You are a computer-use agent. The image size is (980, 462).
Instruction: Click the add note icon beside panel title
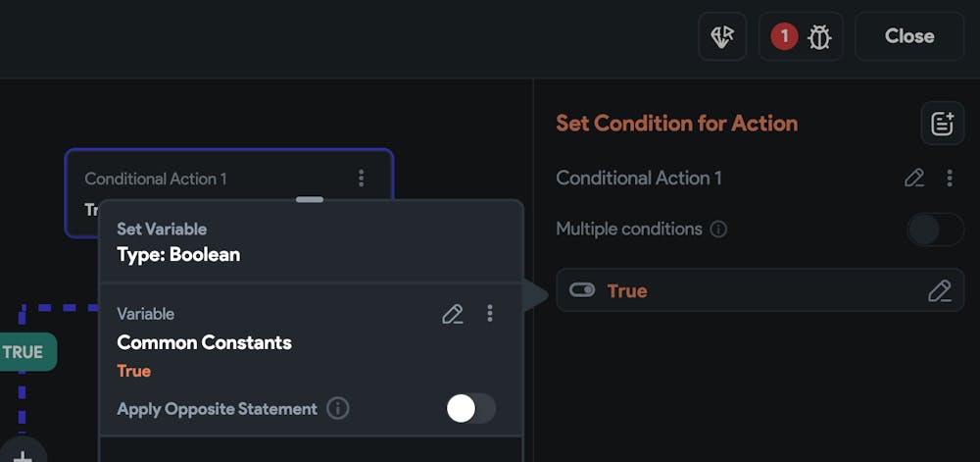(x=942, y=124)
